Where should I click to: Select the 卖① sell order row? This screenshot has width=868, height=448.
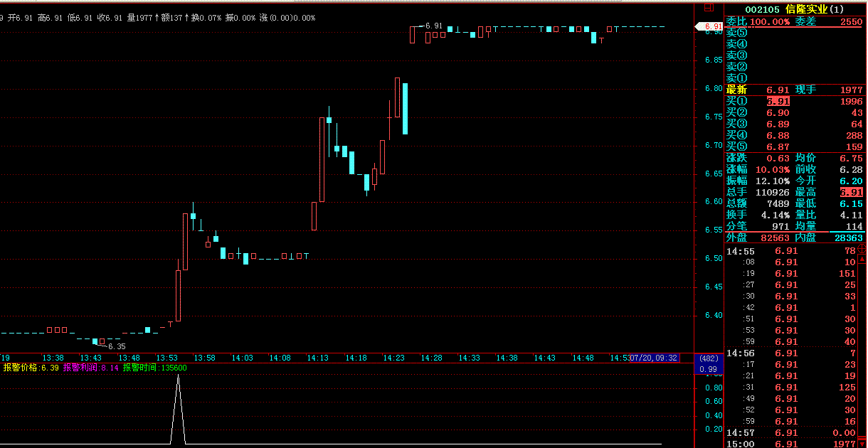795,78
